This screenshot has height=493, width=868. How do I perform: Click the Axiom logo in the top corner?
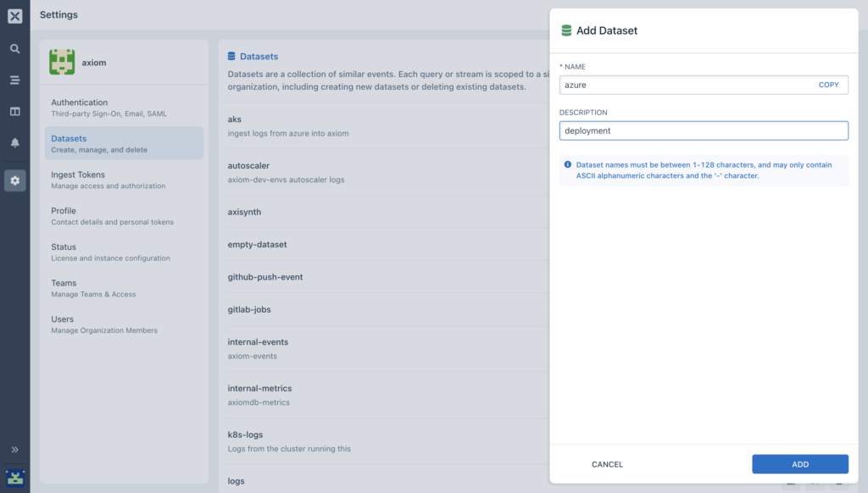pos(15,16)
